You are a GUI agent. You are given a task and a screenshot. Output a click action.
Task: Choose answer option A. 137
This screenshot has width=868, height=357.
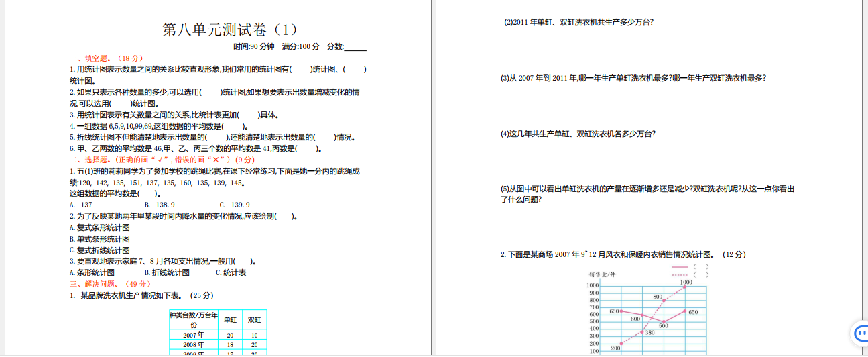coord(81,205)
